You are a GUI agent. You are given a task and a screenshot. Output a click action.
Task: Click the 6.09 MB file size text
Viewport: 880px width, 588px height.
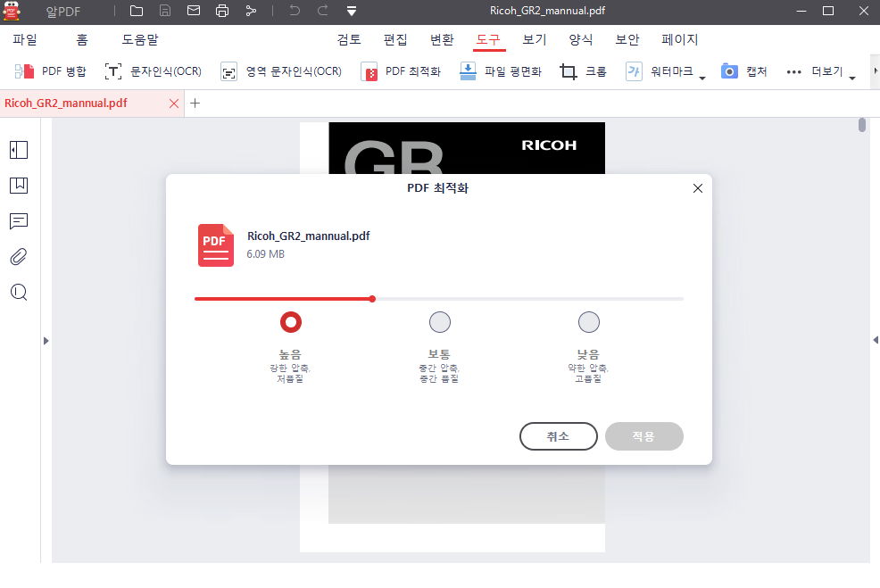(x=265, y=254)
